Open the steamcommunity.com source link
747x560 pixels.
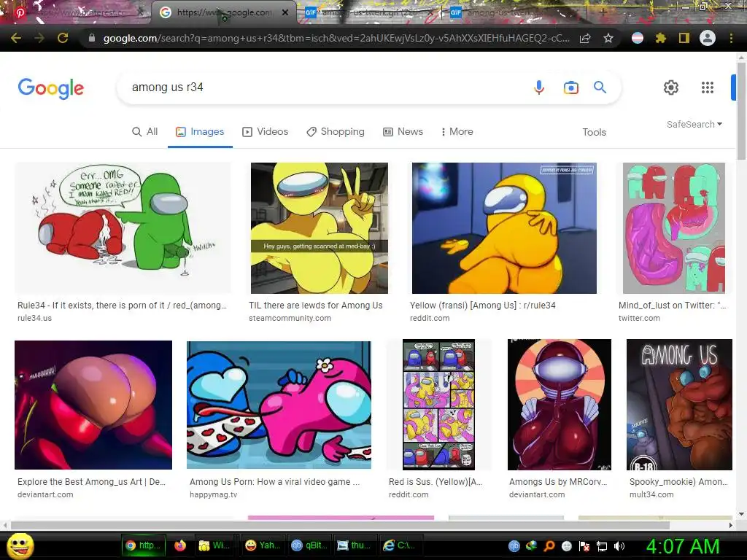pos(290,318)
